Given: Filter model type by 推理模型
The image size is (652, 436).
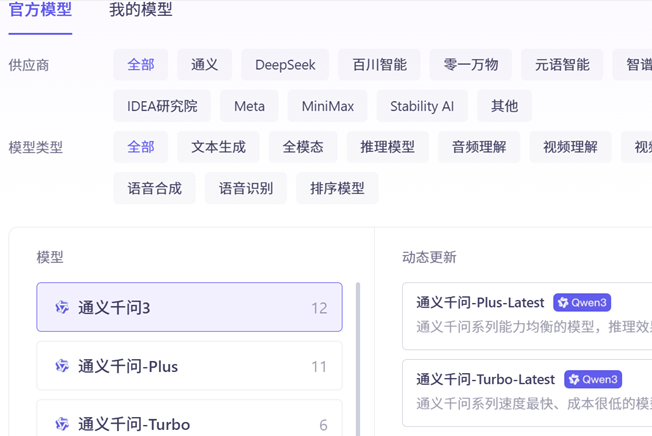Looking at the screenshot, I should [x=388, y=147].
